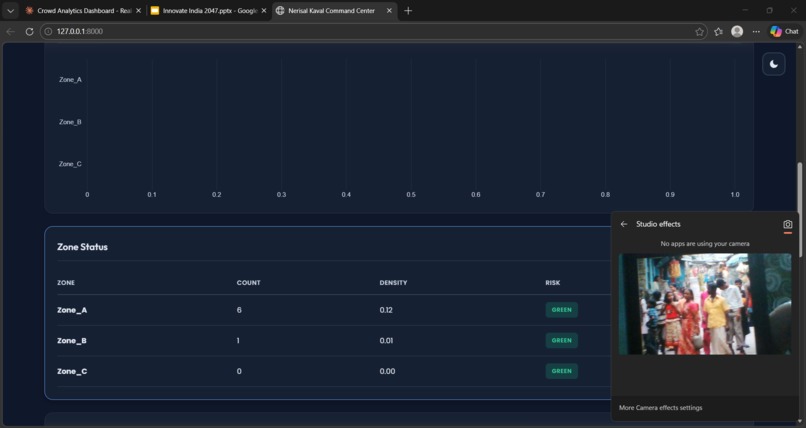
Task: Restore down the browser window
Action: [770, 10]
